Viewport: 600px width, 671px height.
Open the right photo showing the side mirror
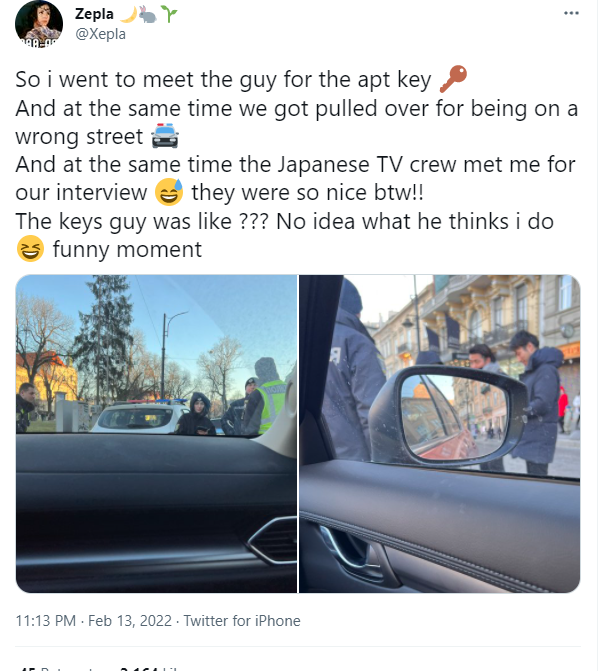coord(440,433)
